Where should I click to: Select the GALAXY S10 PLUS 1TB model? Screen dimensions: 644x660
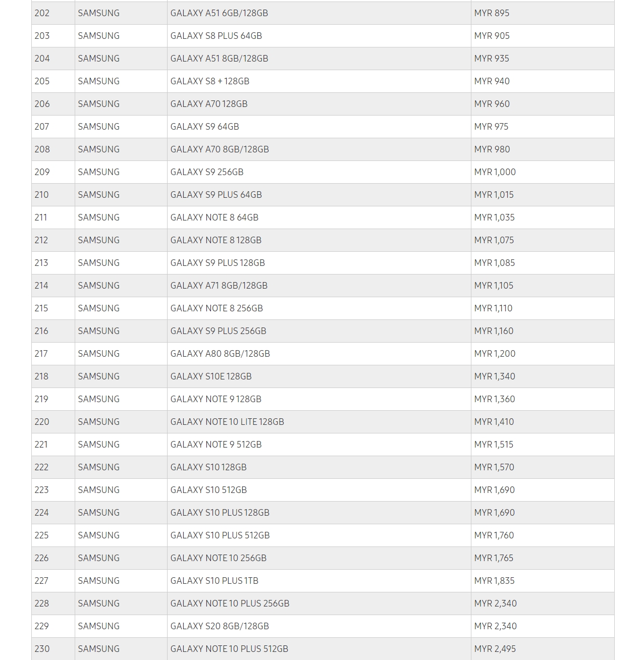point(214,581)
